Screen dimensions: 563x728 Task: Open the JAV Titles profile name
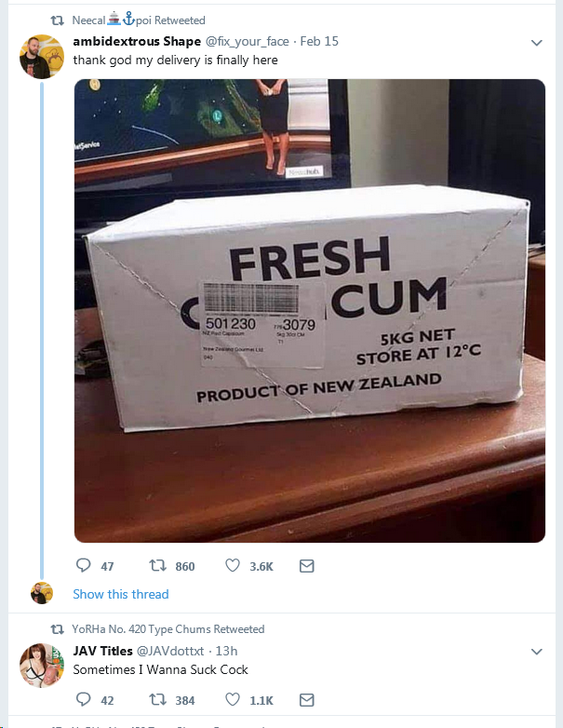[x=102, y=651]
